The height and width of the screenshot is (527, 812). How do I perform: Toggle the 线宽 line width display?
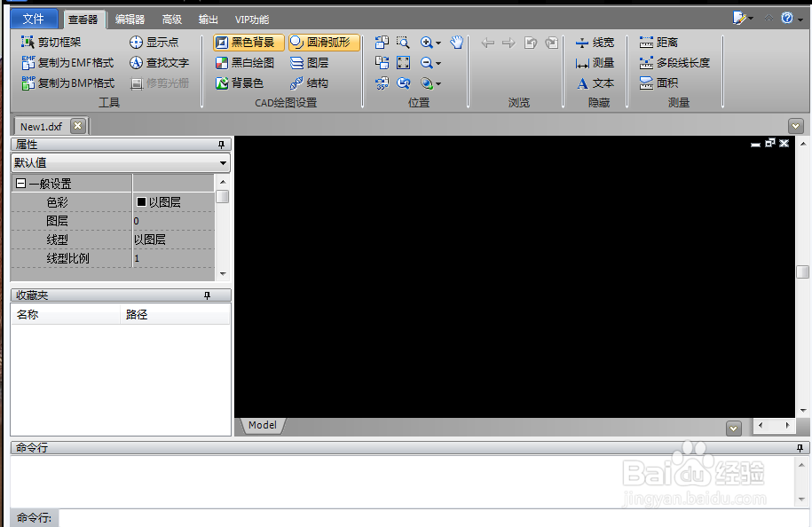(595, 43)
